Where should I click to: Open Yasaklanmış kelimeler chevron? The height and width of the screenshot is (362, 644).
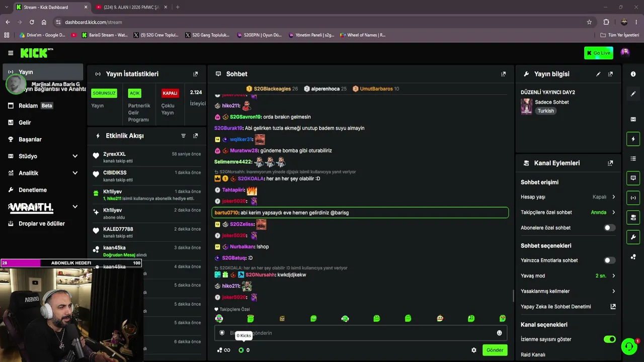613,291
